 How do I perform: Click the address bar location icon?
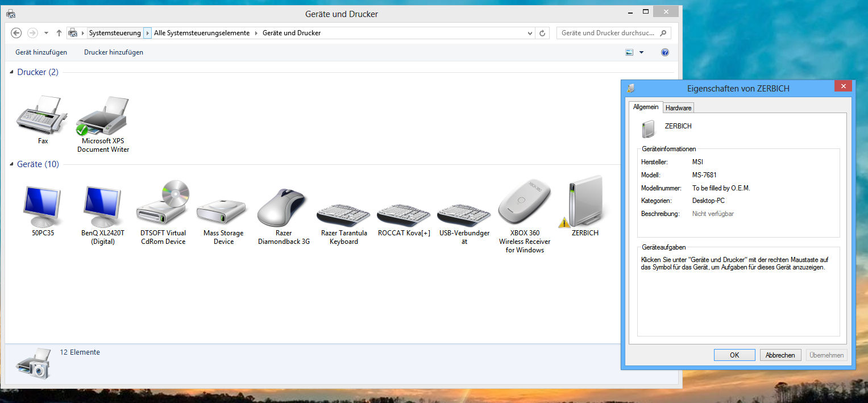(73, 33)
